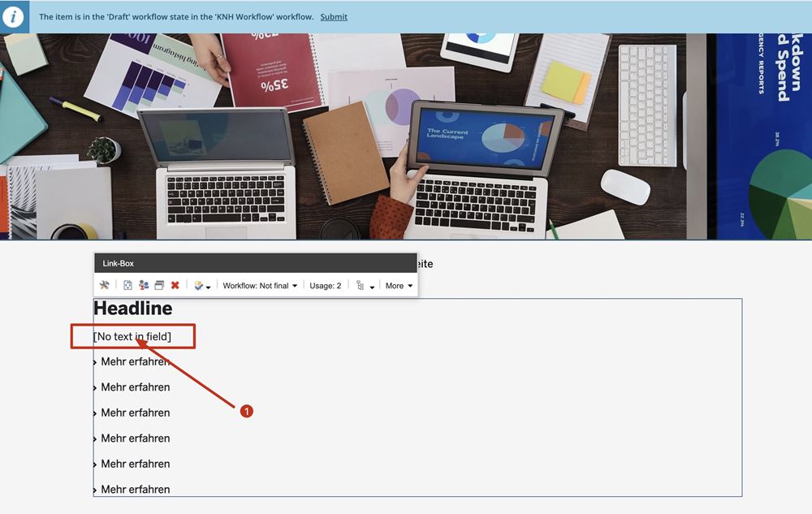This screenshot has height=514, width=812.
Task: Click the Usage: 2 toolbar item
Action: [x=325, y=286]
